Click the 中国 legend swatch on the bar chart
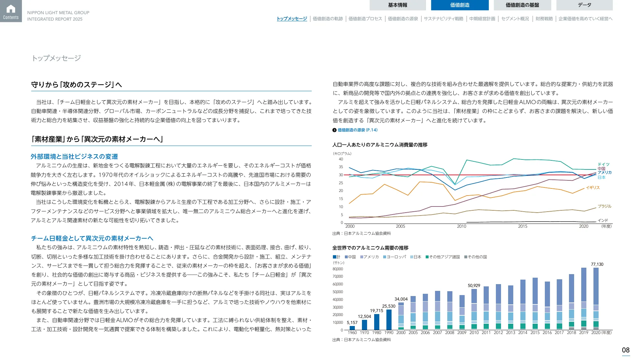644x364 pixels. pos(346,256)
